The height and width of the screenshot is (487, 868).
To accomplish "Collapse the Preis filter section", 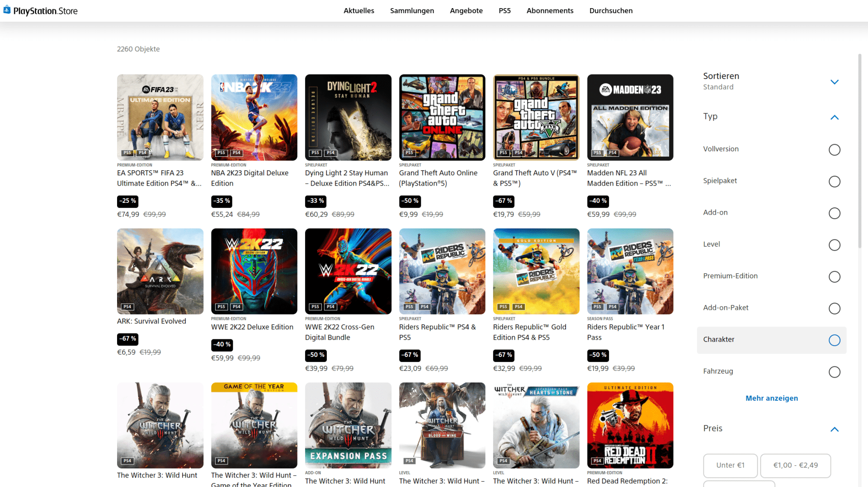I will pos(835,429).
